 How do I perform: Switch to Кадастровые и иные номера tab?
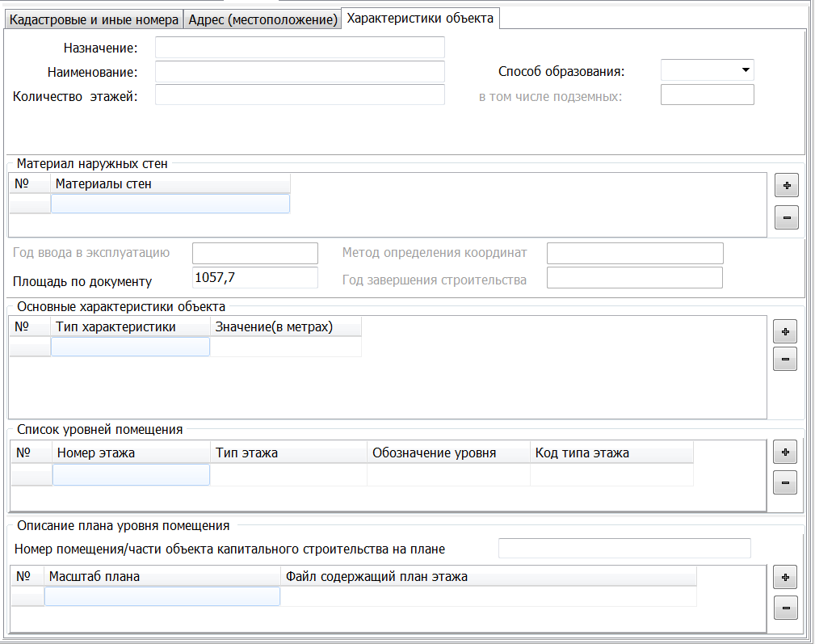click(94, 19)
